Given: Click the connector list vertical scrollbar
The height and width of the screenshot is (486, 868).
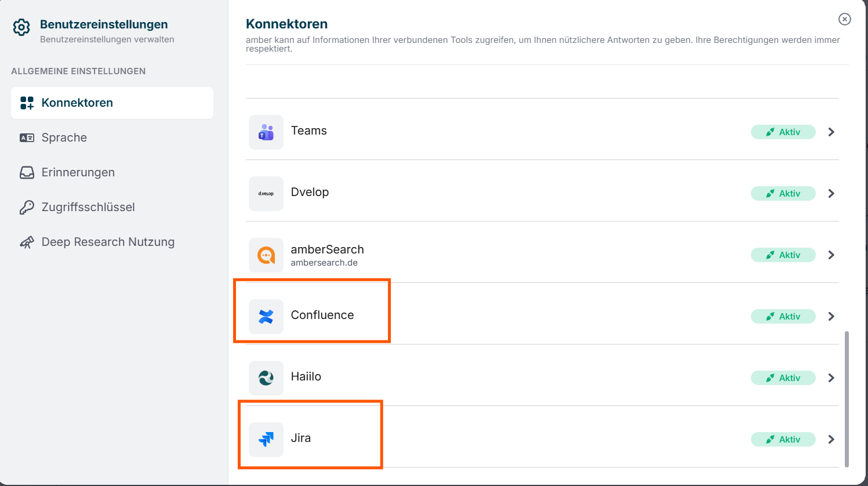Looking at the screenshot, I should click(847, 399).
